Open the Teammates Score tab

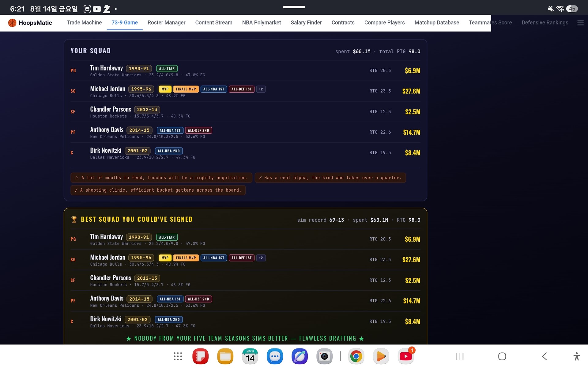(490, 23)
